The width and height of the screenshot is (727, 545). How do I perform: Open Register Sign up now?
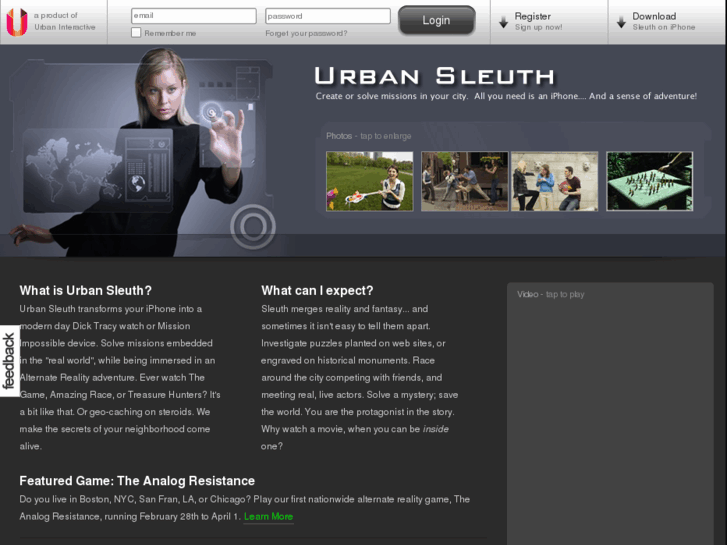tap(549, 22)
